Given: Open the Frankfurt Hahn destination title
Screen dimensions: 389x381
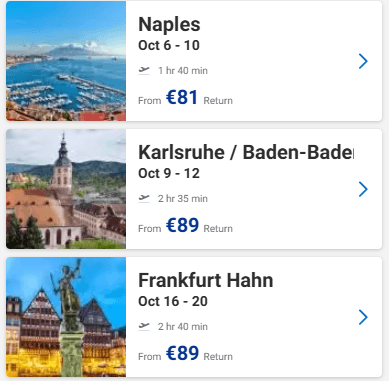Looking at the screenshot, I should click(206, 280).
